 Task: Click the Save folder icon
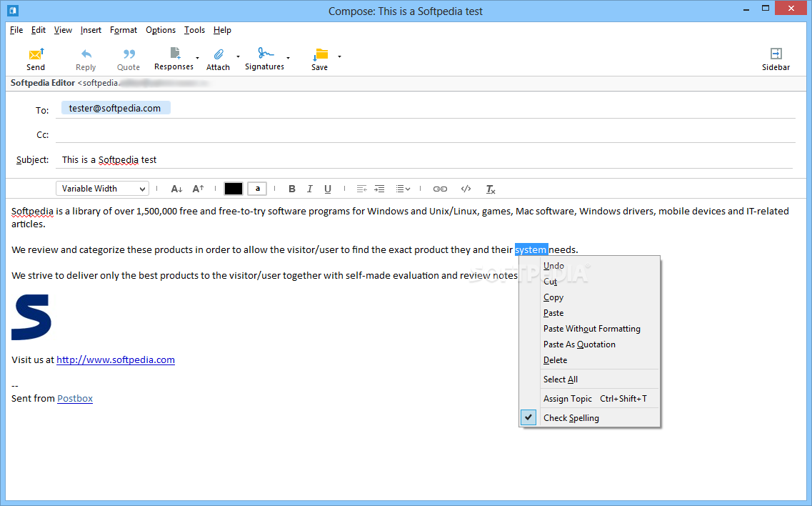point(321,54)
